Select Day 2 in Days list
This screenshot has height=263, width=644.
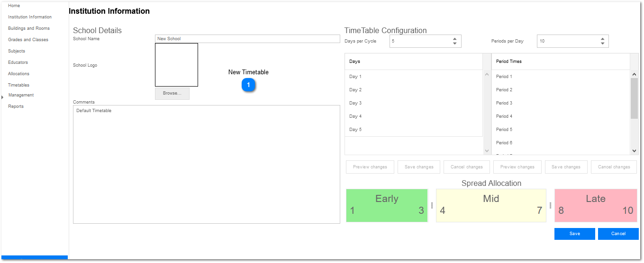click(413, 90)
